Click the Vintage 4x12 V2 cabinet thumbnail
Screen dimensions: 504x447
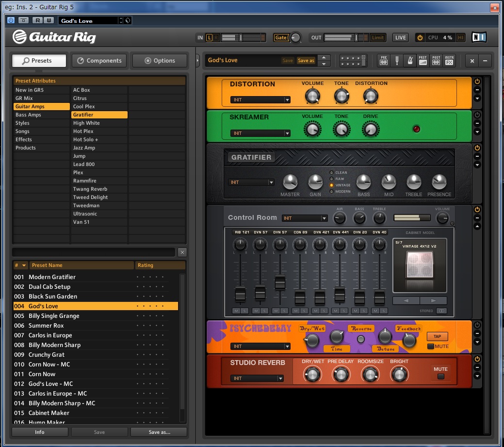420,265
